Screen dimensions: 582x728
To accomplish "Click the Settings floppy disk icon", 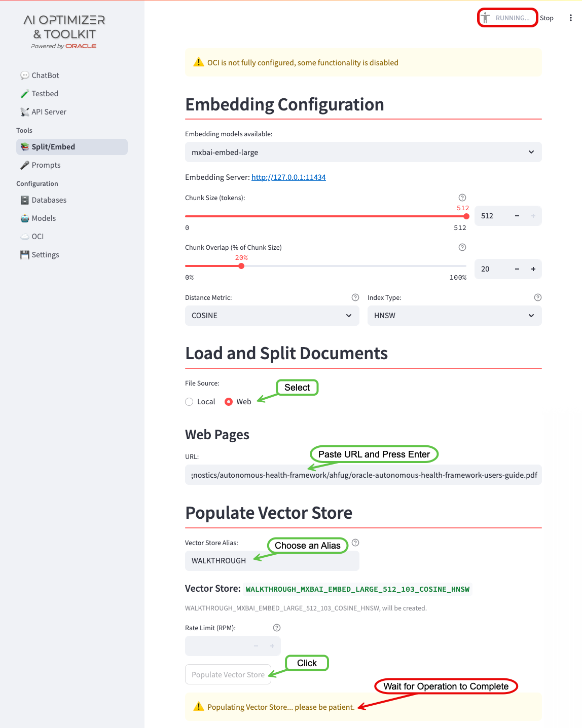I will pyautogui.click(x=24, y=255).
